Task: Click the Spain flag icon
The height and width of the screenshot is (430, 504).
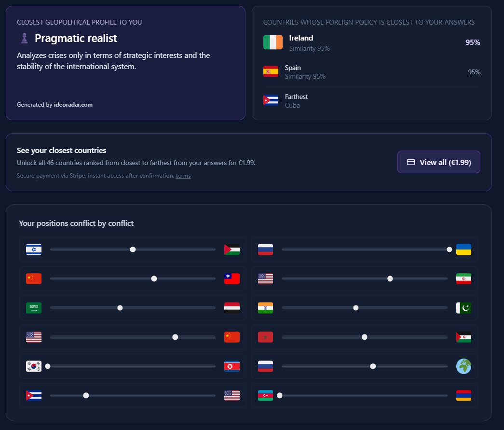Action: [x=271, y=71]
